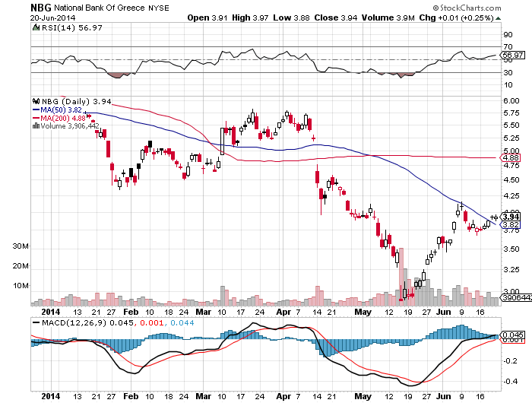Click the Mar label on the price chart date axis
Image resolution: width=532 pixels, height=403 pixels.
204,312
